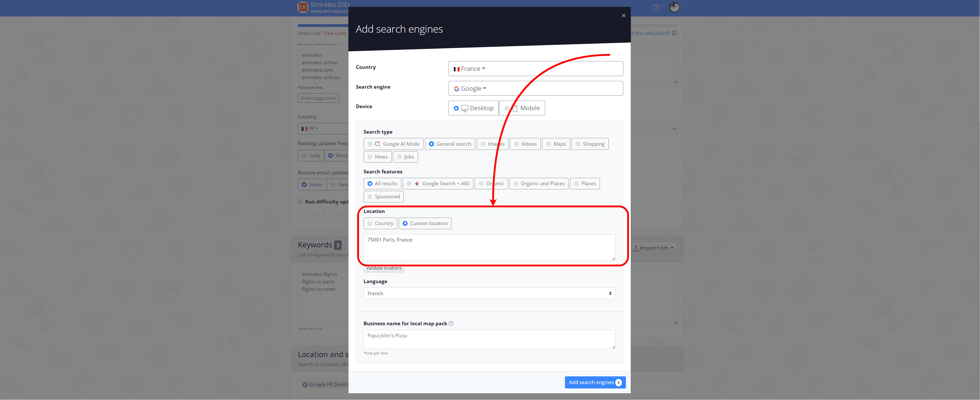Open 'how is this calculated' link
The width and height of the screenshot is (980, 400).
(x=654, y=33)
